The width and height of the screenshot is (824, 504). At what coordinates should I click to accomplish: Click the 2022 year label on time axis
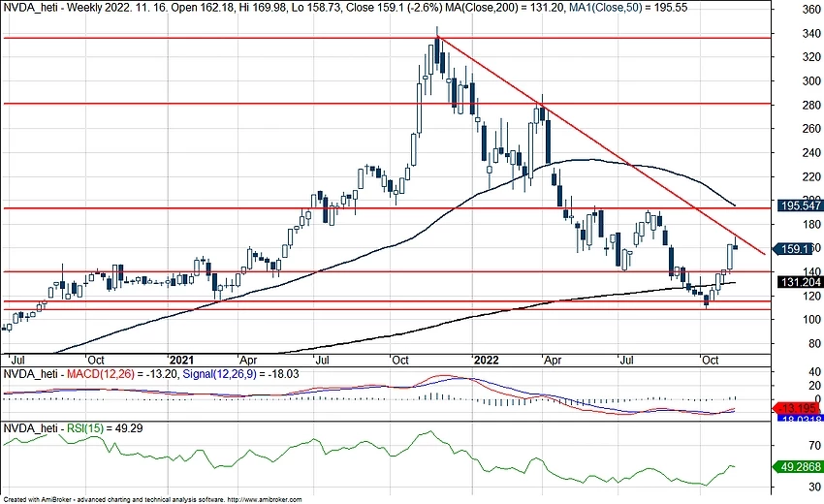[x=486, y=360]
